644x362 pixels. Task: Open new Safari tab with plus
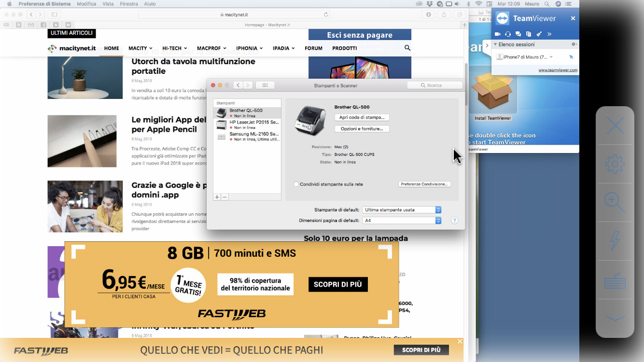pyautogui.click(x=465, y=25)
